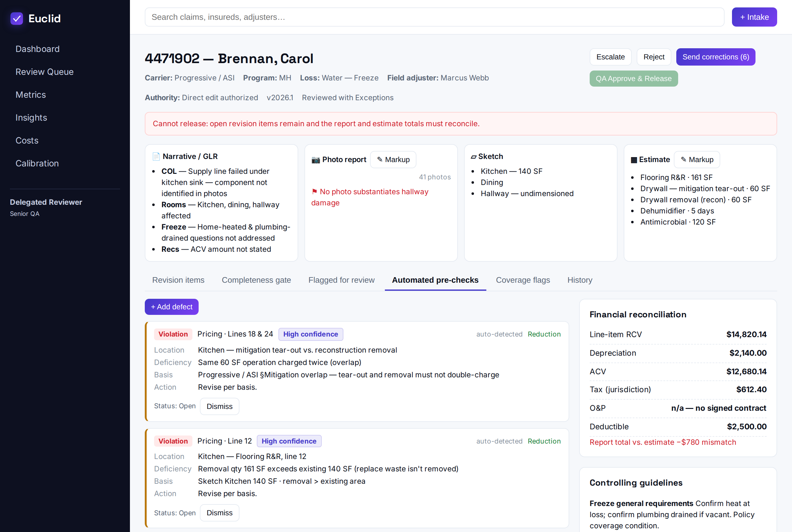Open Markup for the Estimate

coord(697,160)
